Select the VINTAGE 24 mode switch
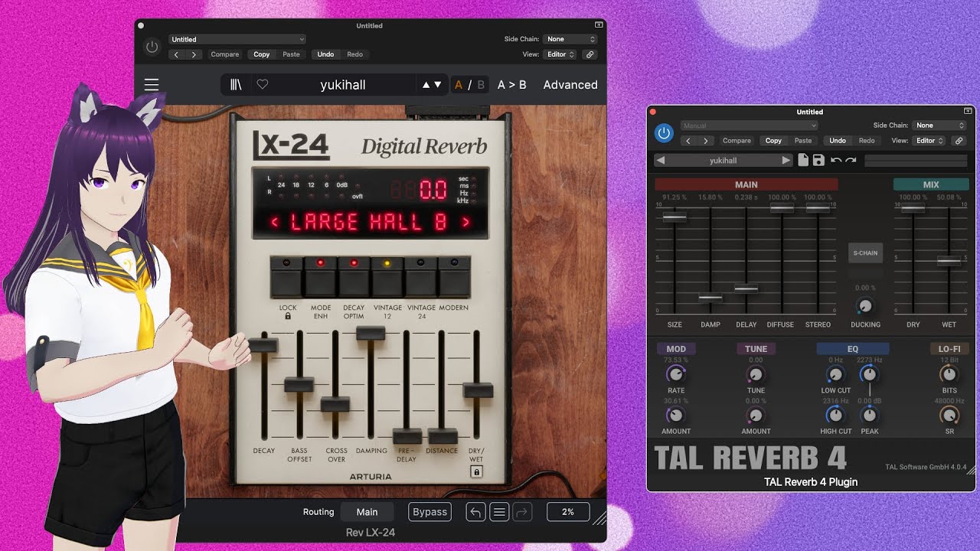This screenshot has width=980, height=551. coord(421,277)
